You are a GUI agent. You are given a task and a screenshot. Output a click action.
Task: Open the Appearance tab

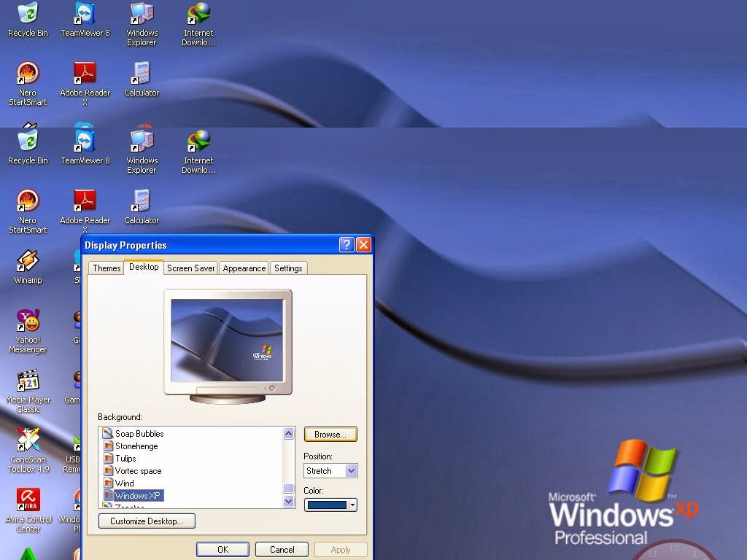point(244,268)
